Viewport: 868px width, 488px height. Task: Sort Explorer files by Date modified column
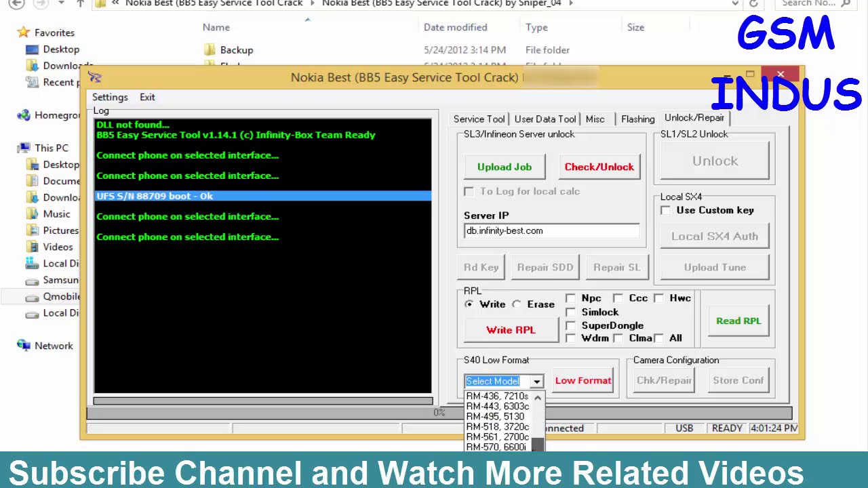(x=456, y=27)
